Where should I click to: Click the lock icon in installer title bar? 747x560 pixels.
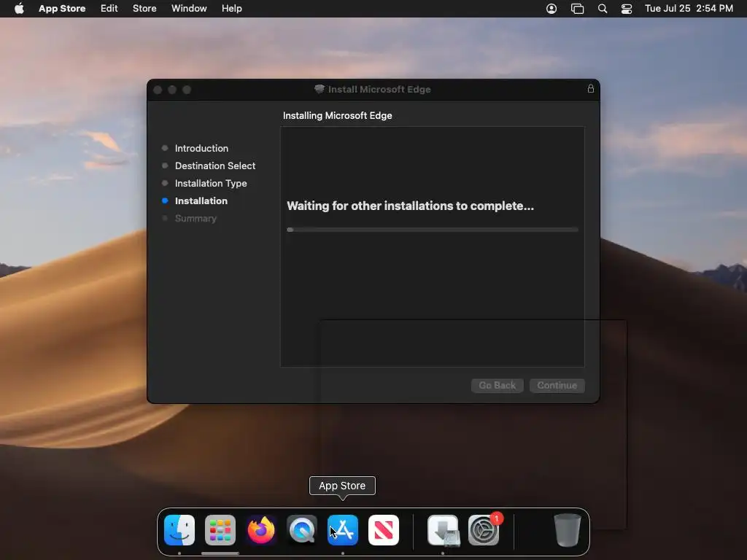591,88
